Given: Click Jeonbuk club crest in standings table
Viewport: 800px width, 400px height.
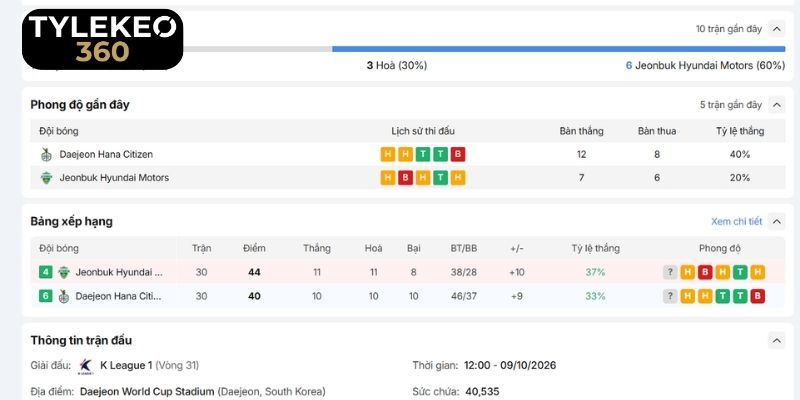Looking at the screenshot, I should pos(64,272).
